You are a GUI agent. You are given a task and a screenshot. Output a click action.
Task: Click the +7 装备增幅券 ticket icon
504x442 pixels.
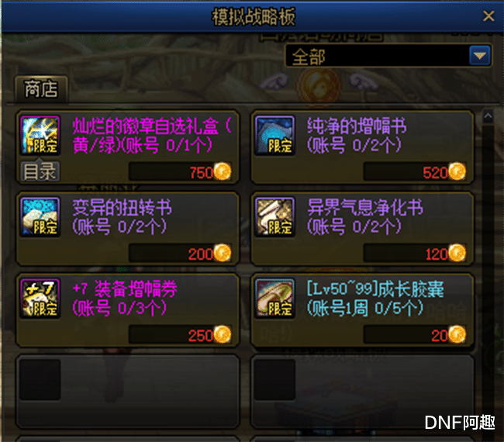point(40,299)
